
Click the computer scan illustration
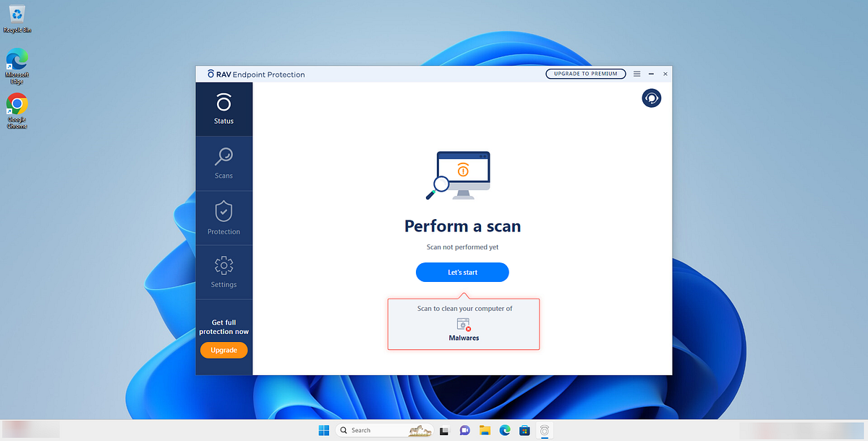point(459,176)
